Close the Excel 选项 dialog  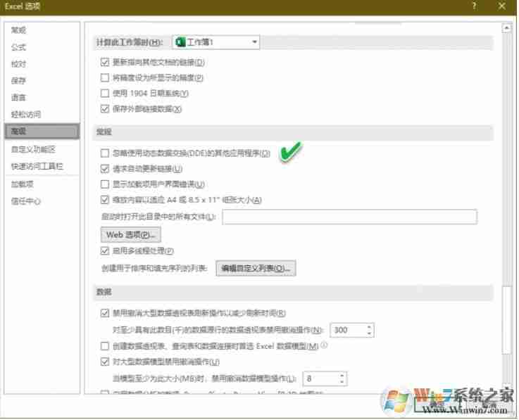click(x=502, y=6)
